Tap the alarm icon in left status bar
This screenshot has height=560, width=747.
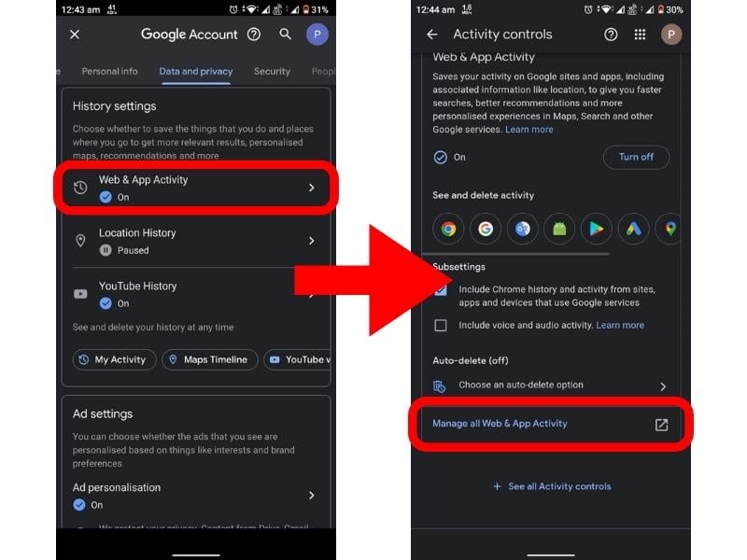[233, 9]
